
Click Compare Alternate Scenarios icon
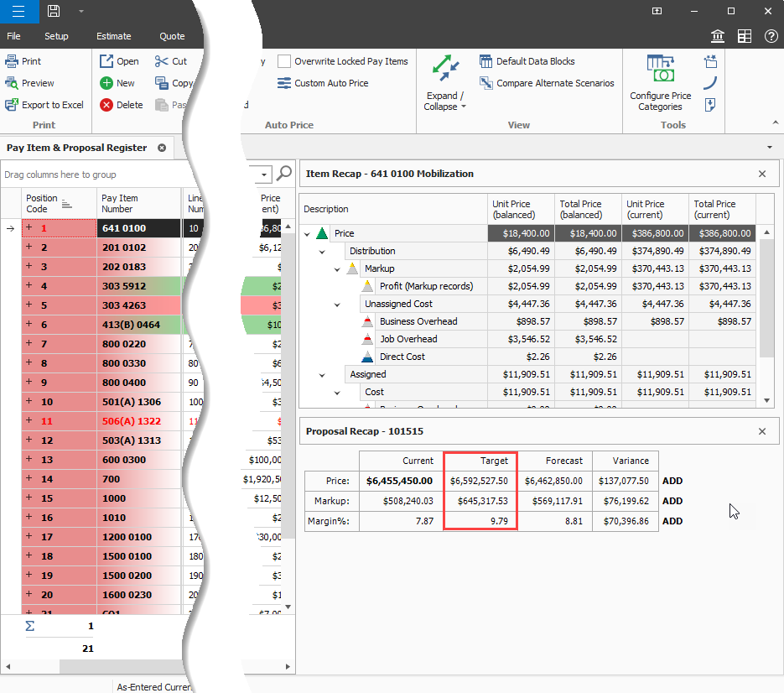[x=486, y=83]
